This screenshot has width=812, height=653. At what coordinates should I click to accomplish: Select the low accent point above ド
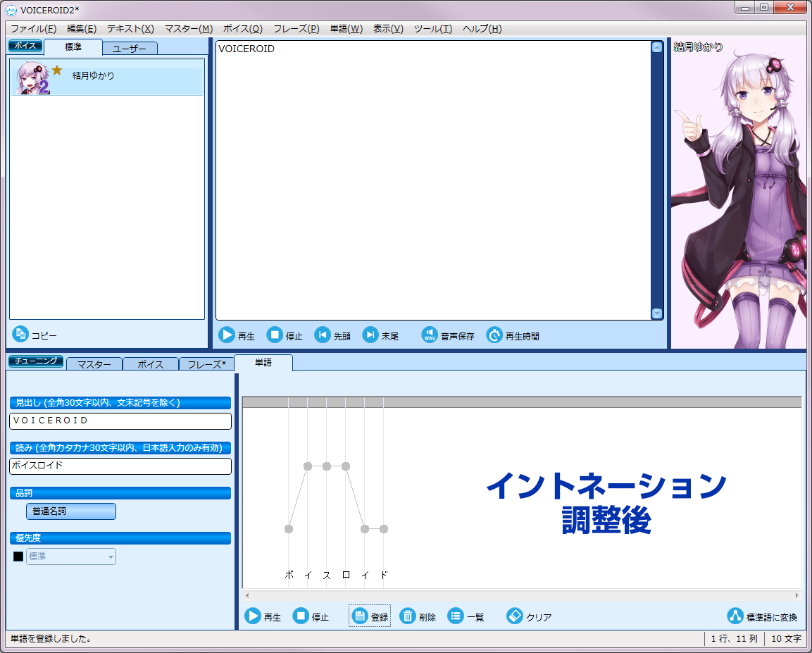click(x=384, y=529)
